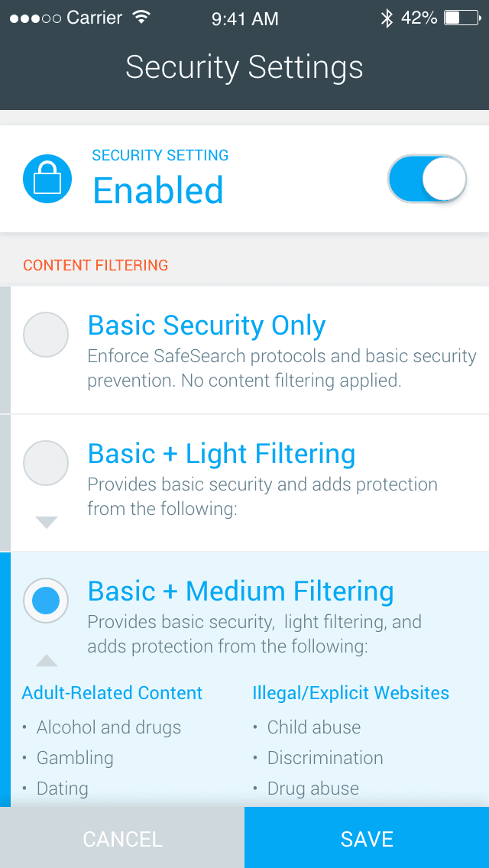Disable the Security Setting toggle

[427, 178]
